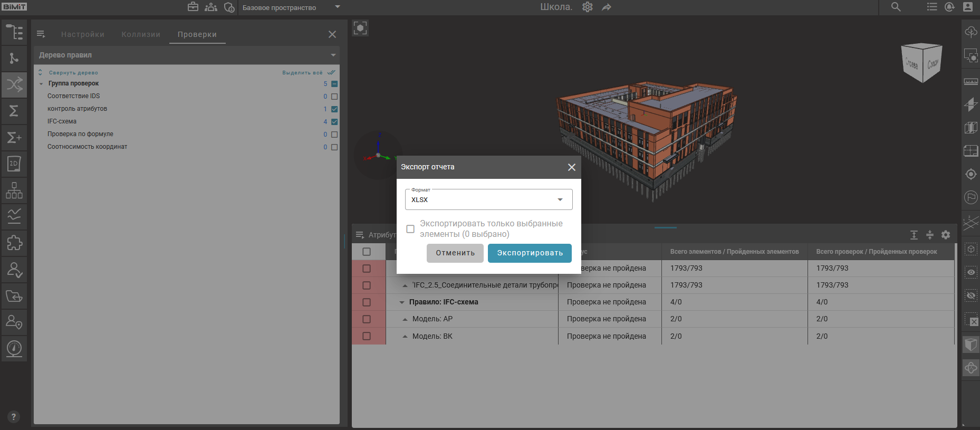The image size is (980, 430).
Task: Click the search magnifier in top bar
Action: tap(896, 7)
